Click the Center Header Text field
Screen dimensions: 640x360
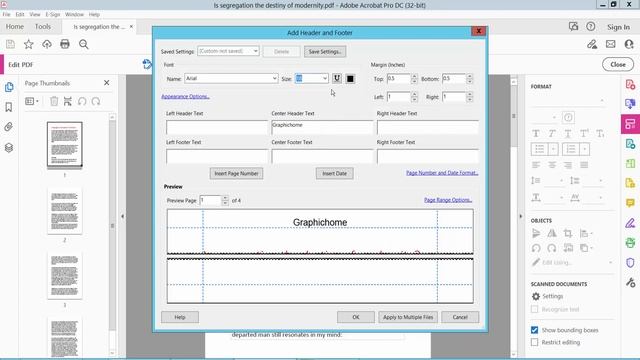tap(322, 127)
